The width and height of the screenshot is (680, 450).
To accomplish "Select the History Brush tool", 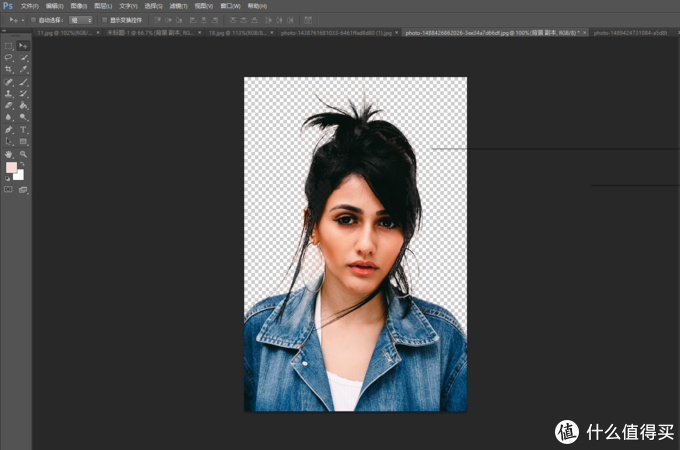I will 23,93.
